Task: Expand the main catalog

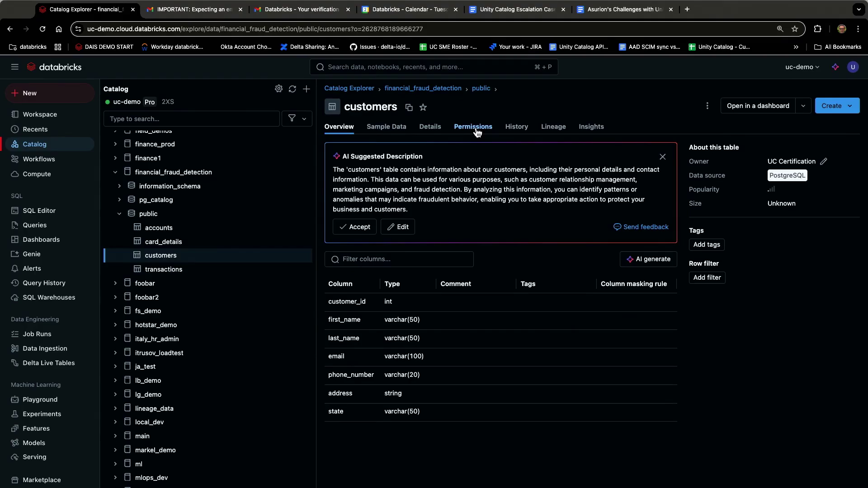Action: point(115,436)
